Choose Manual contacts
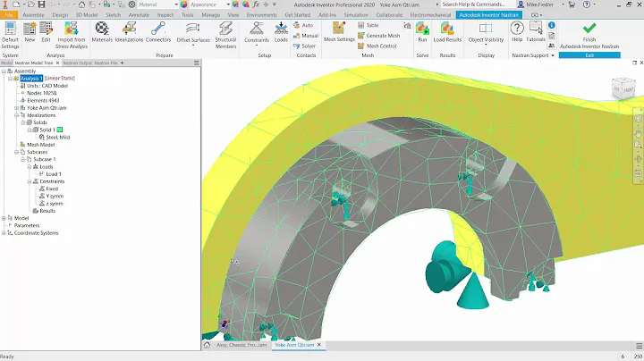The width and height of the screenshot is (644, 361). point(306,36)
